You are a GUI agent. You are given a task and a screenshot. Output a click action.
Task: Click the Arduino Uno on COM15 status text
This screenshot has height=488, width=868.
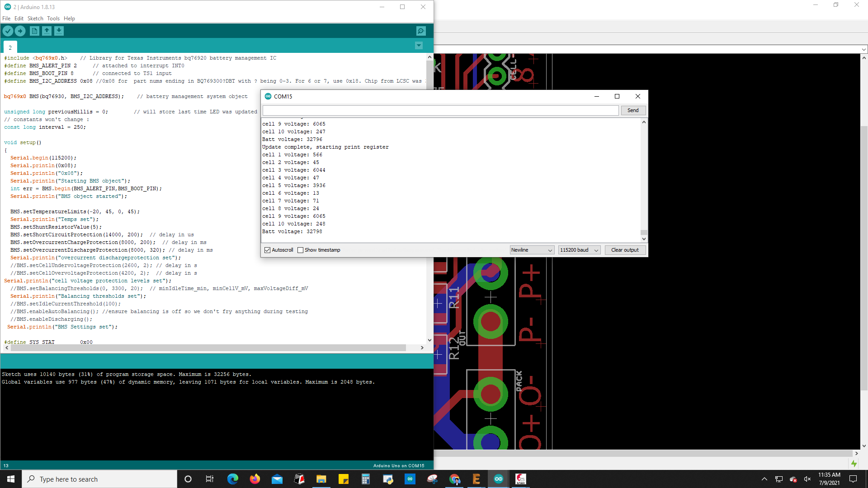click(x=399, y=465)
